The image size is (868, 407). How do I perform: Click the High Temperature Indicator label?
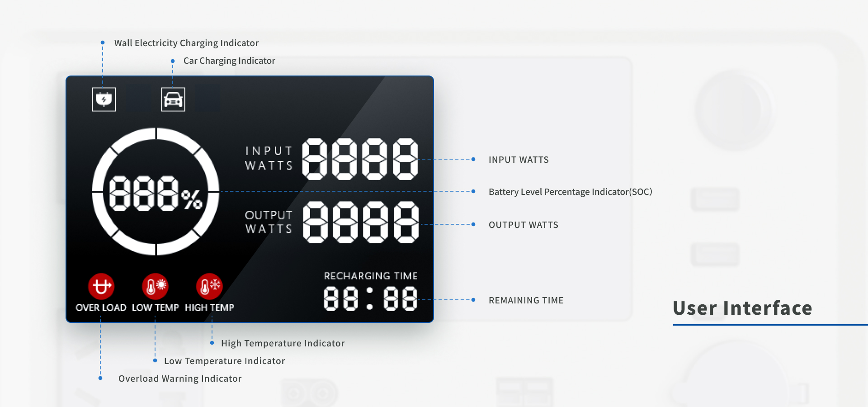[283, 343]
